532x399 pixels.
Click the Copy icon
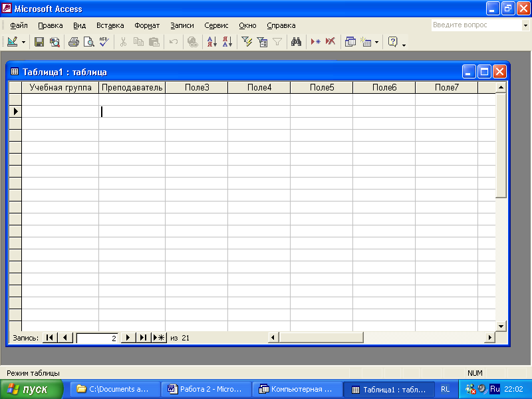(x=138, y=42)
